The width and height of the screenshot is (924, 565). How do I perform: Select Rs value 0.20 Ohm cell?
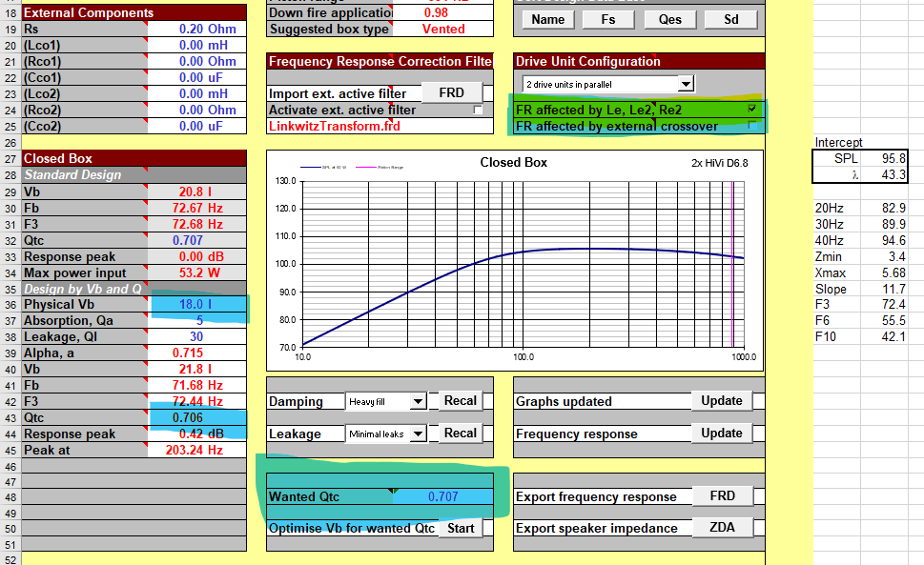[196, 29]
